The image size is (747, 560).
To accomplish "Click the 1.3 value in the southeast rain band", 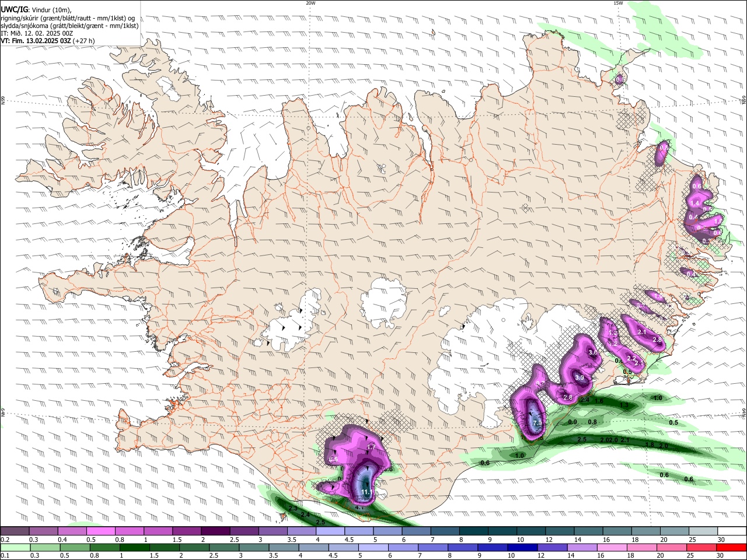I will point(624,405).
